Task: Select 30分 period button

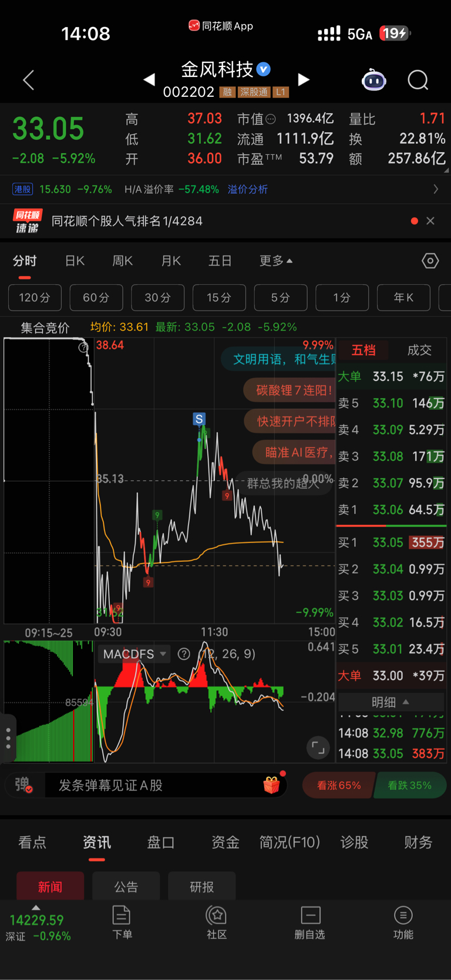Action: tap(158, 298)
